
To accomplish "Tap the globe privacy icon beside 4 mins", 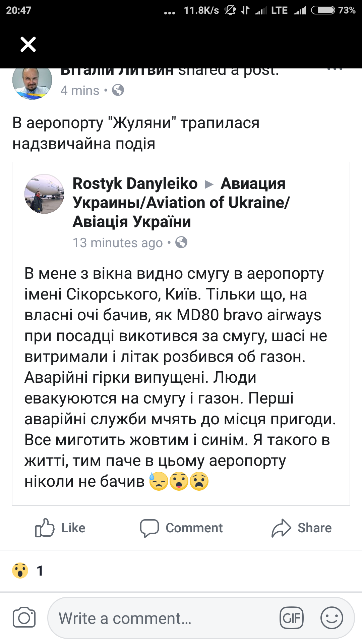I will (x=118, y=90).
